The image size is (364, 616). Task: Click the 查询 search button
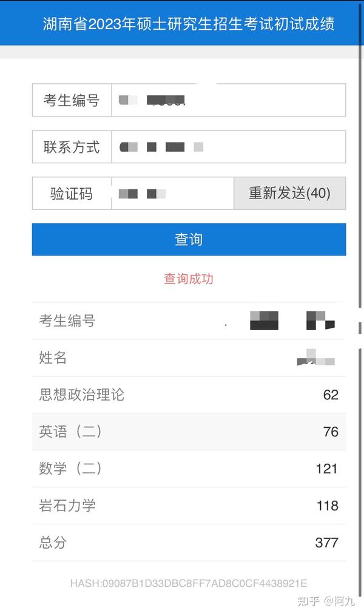189,239
